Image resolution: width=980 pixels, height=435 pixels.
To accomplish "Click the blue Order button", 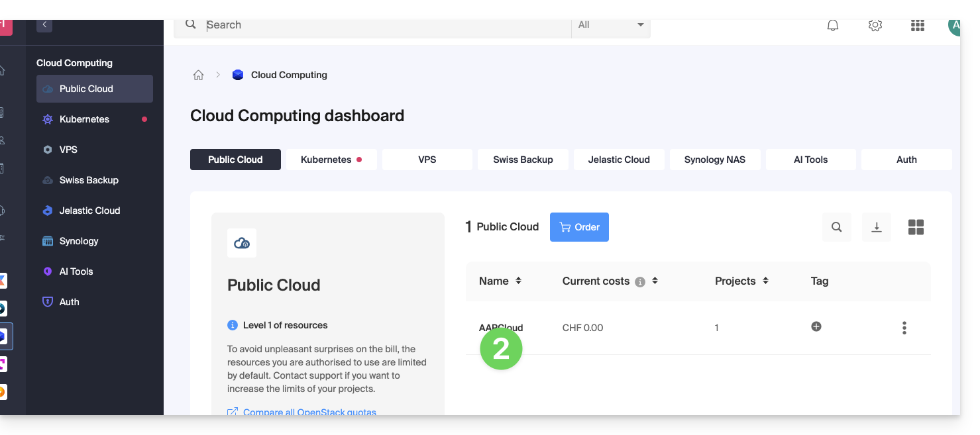I will coord(579,227).
